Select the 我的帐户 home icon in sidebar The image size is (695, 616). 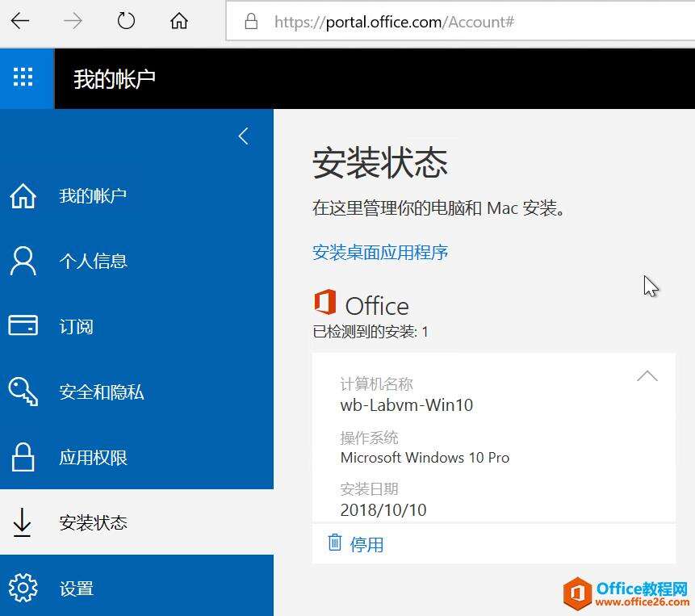tap(23, 195)
